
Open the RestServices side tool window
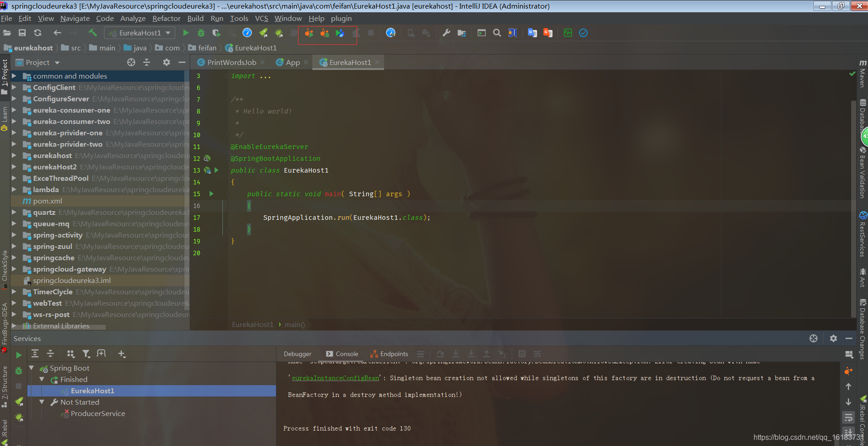tap(863, 234)
